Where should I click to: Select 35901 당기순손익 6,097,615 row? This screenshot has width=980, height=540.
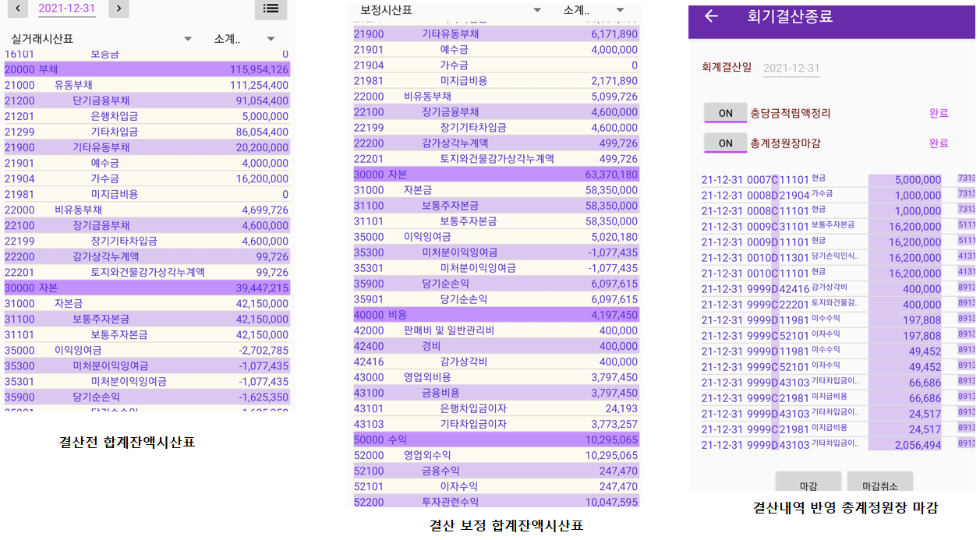pyautogui.click(x=496, y=299)
